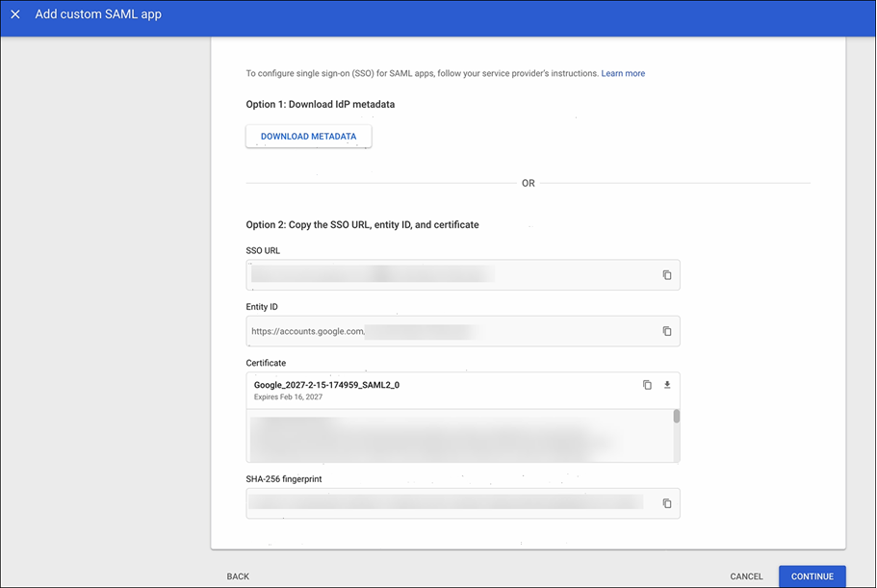Viewport: 877px width, 588px height.
Task: Click the Add custom SAML app title bar
Action: [98, 14]
